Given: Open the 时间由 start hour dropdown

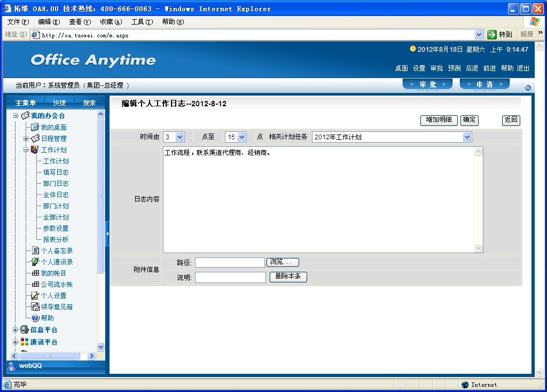Looking at the screenshot, I should pos(179,137).
